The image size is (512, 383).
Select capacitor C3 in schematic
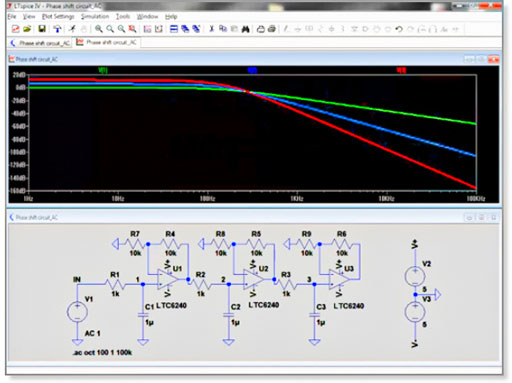coord(314,315)
